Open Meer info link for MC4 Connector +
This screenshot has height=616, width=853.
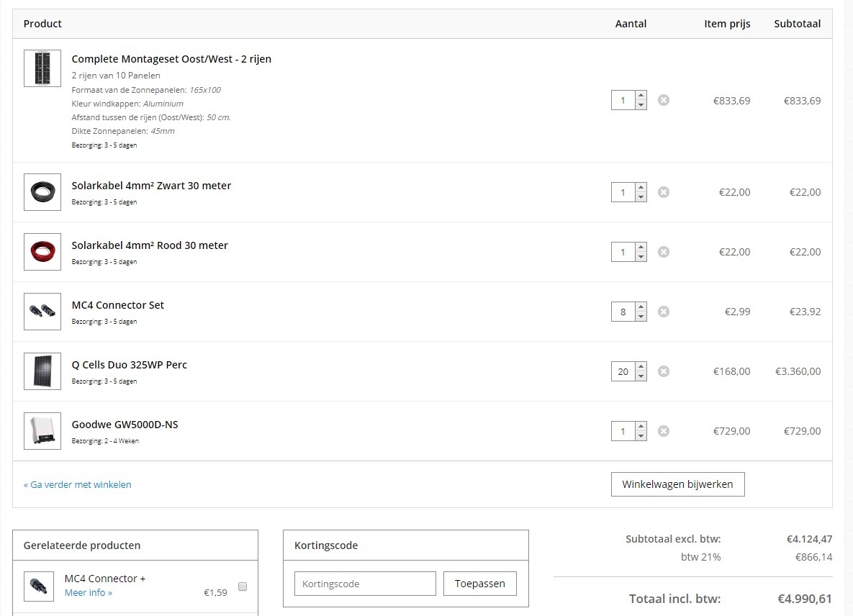point(89,593)
